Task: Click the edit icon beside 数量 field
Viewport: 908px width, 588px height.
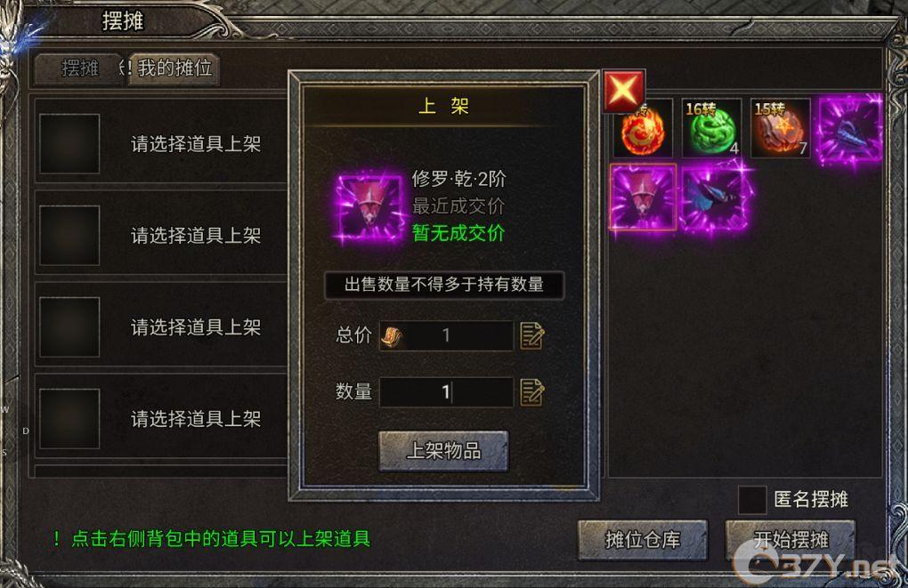Action: [532, 391]
